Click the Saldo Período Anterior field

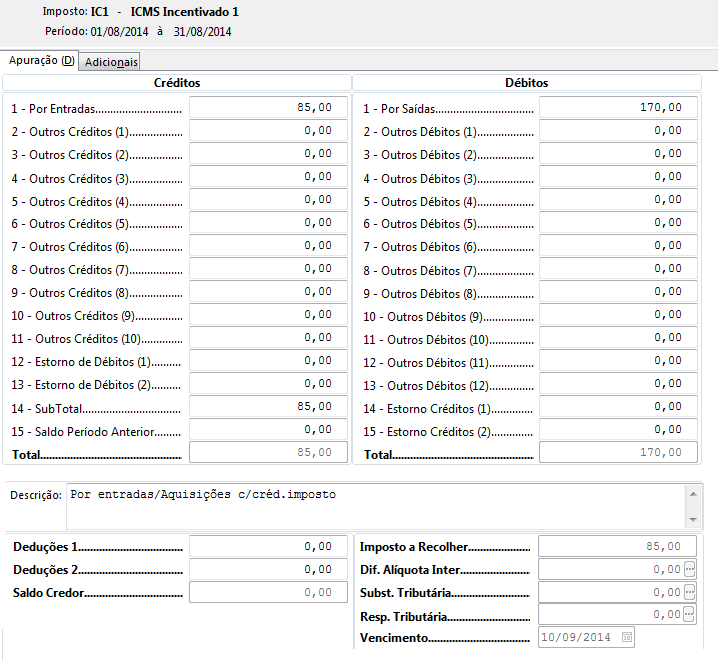[x=268, y=429]
